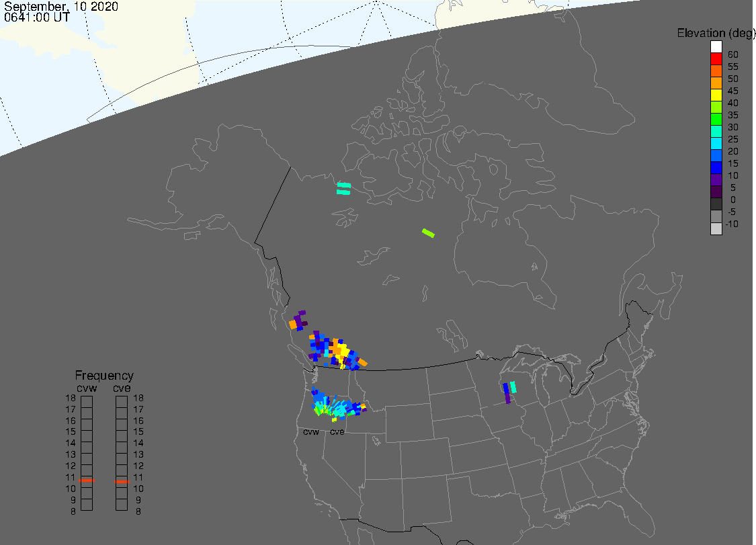
Task: Click the orange echo patch on the British Columbia coast
Action: [x=293, y=325]
